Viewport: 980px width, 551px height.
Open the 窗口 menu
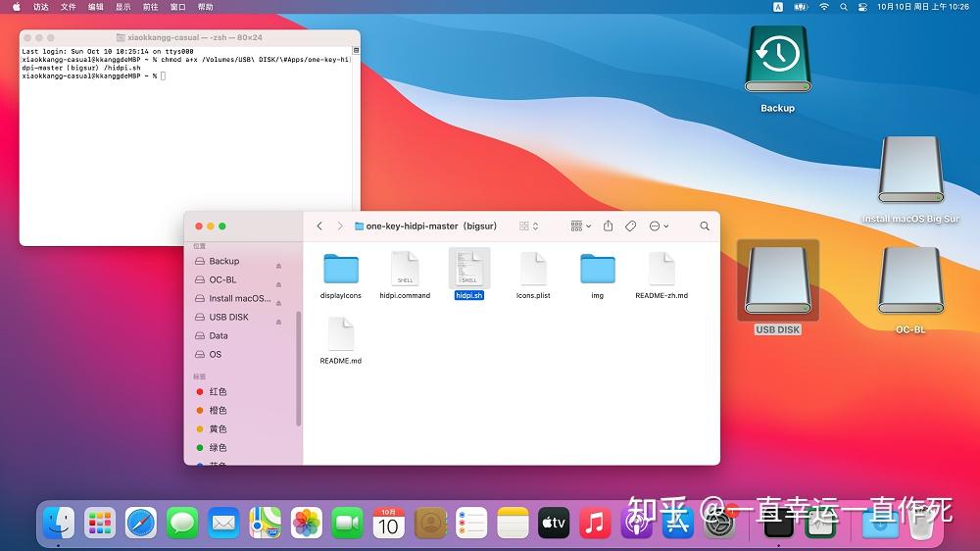click(x=178, y=7)
